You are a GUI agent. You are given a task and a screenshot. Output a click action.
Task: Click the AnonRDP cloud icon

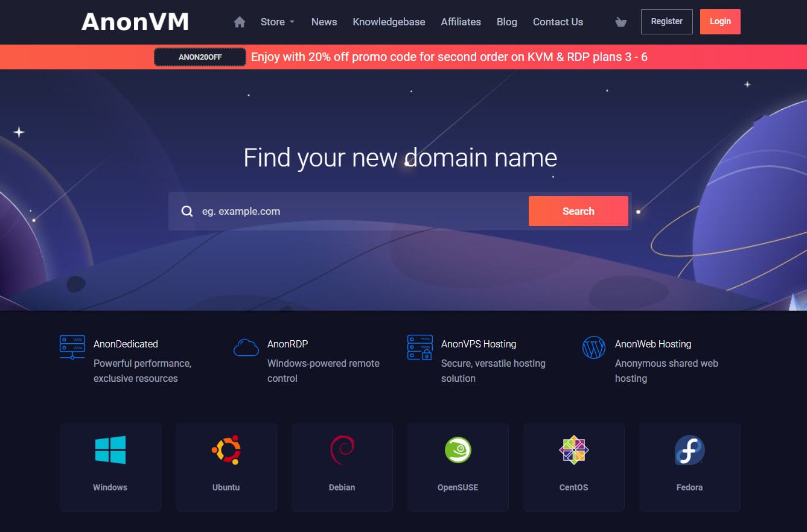pyautogui.click(x=246, y=347)
